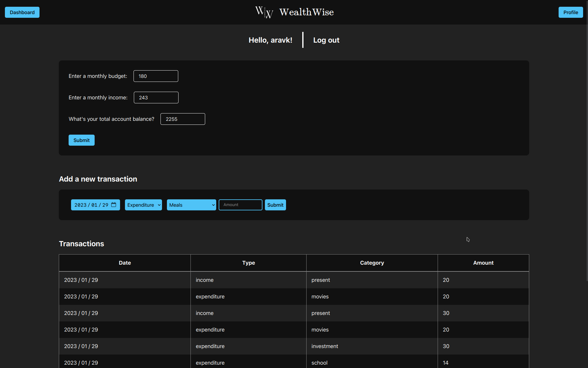Viewport: 588px width, 368px height.
Task: Open the Meals category dropdown
Action: click(x=191, y=205)
